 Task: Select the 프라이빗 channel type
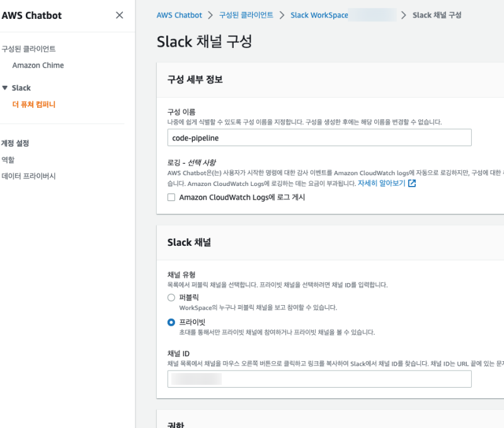pyautogui.click(x=171, y=322)
